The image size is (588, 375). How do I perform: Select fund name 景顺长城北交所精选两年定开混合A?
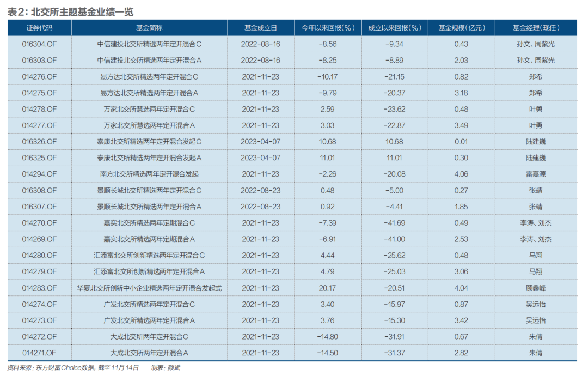[x=149, y=207]
